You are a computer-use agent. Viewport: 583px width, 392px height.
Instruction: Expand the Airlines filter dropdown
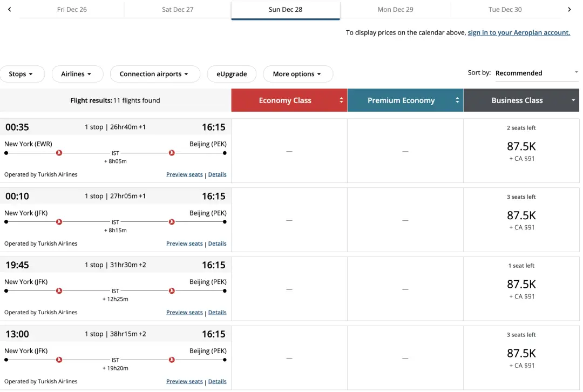pyautogui.click(x=76, y=74)
